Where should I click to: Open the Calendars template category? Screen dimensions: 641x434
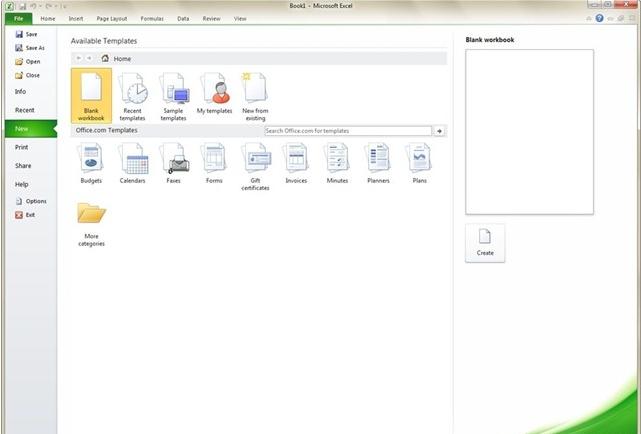(132, 165)
